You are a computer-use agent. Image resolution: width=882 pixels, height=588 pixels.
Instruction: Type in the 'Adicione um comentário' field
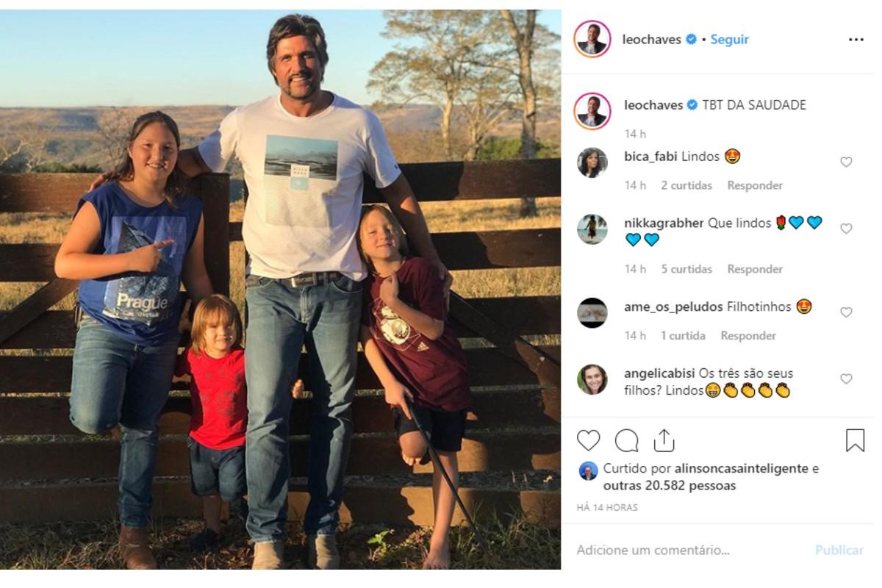(684, 550)
